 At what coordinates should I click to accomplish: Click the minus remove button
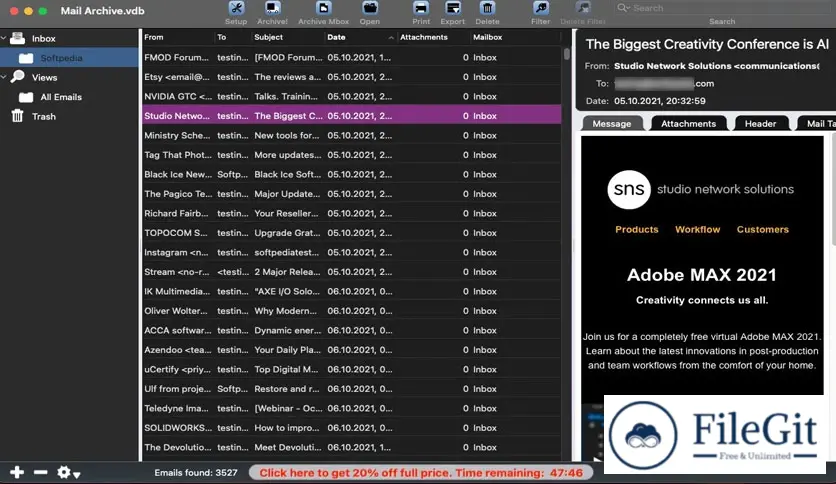pyautogui.click(x=41, y=472)
